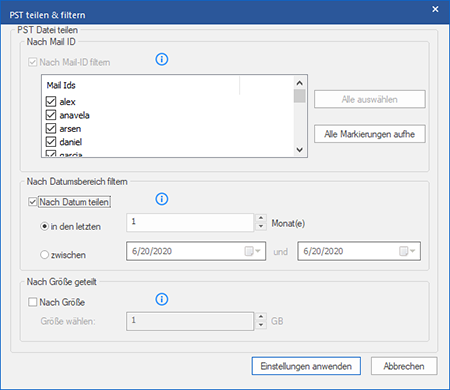Click info icon beside Nach Datum teilen
The image size is (450, 390).
(x=162, y=199)
